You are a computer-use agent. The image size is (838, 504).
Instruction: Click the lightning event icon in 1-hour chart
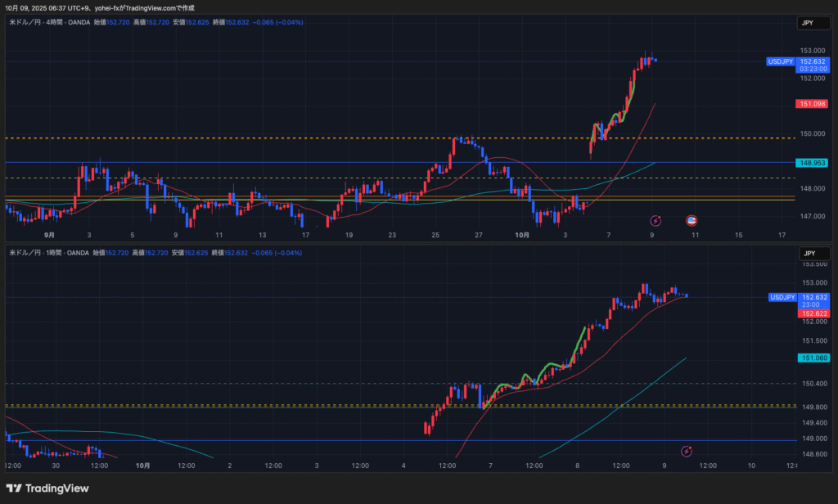(x=687, y=451)
